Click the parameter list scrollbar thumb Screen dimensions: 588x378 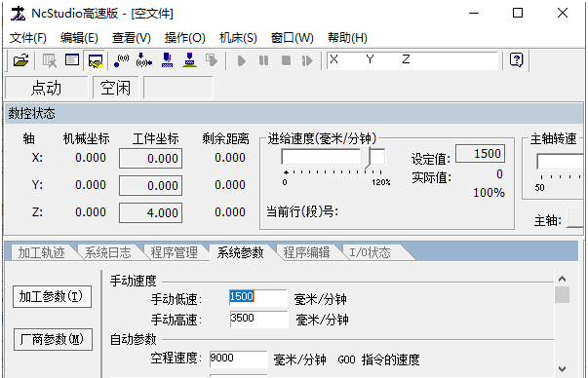(x=562, y=295)
